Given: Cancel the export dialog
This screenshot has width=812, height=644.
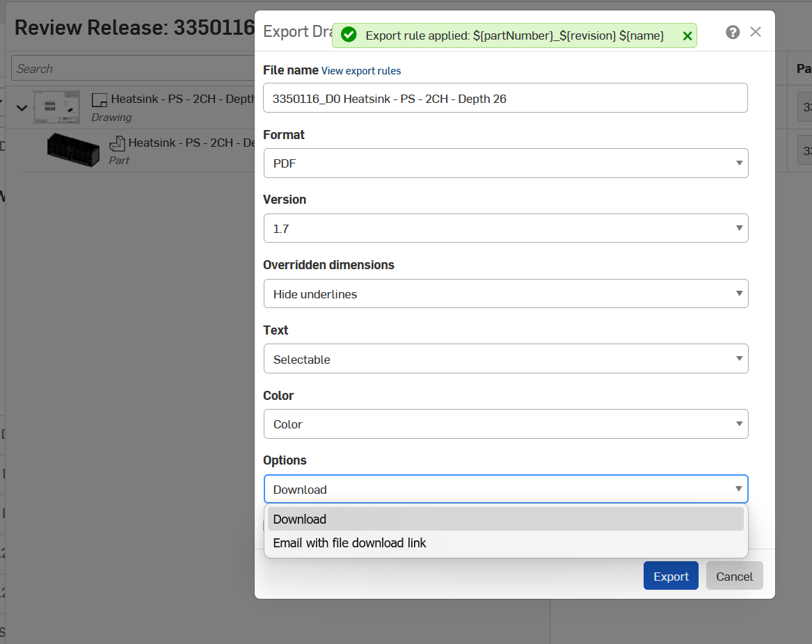Looking at the screenshot, I should click(734, 576).
